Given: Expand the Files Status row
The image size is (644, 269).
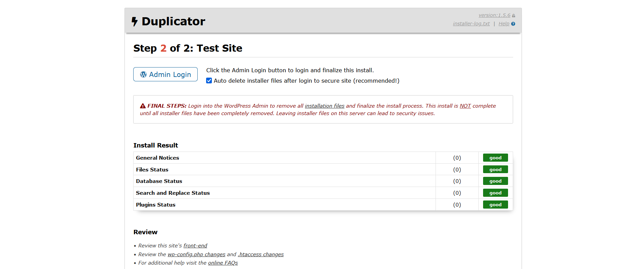Looking at the screenshot, I should [x=323, y=169].
